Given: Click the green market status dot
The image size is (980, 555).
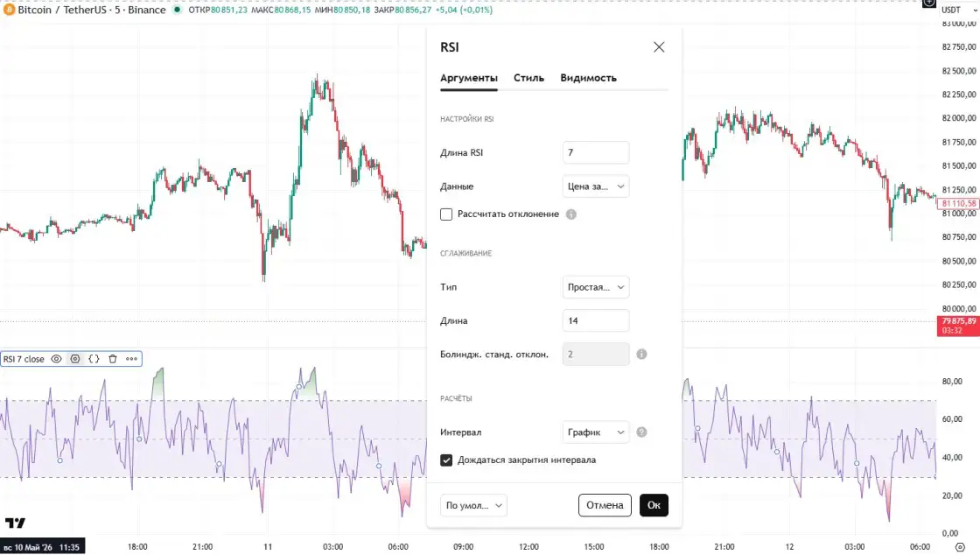Looking at the screenshot, I should point(177,10).
